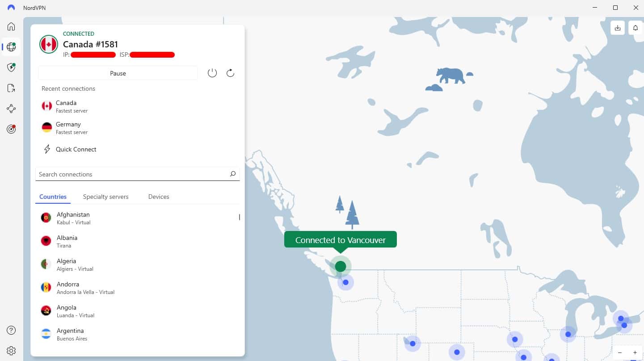Viewport: 644px width, 361px height.
Task: Click the Recent connections heading
Action: [68, 88]
